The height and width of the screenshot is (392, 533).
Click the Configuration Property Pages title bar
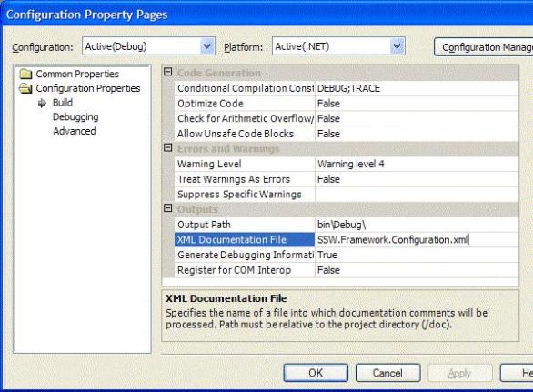click(x=266, y=15)
